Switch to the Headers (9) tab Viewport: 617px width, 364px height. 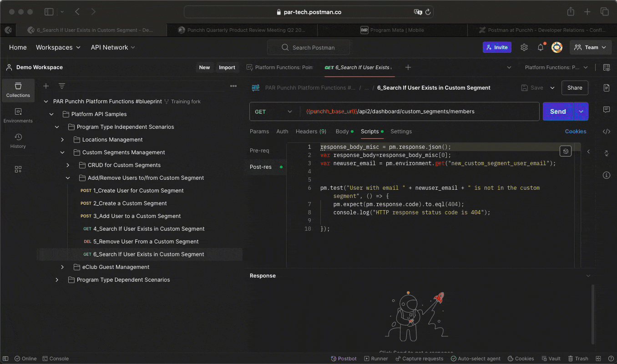click(x=311, y=131)
